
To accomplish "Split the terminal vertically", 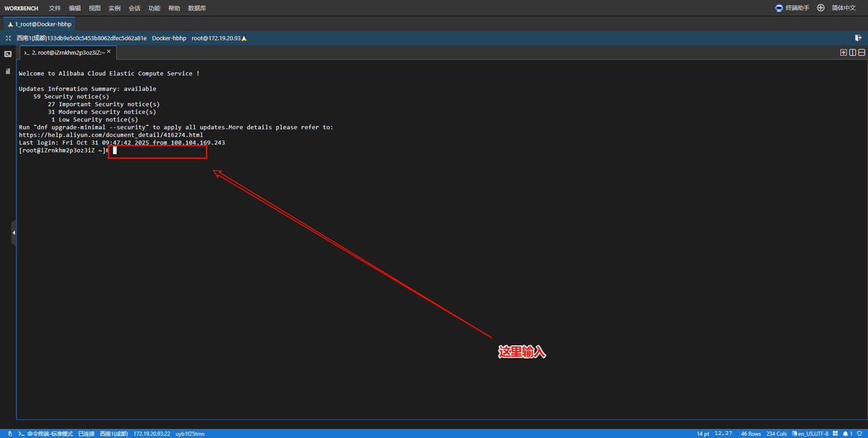I will tap(852, 52).
